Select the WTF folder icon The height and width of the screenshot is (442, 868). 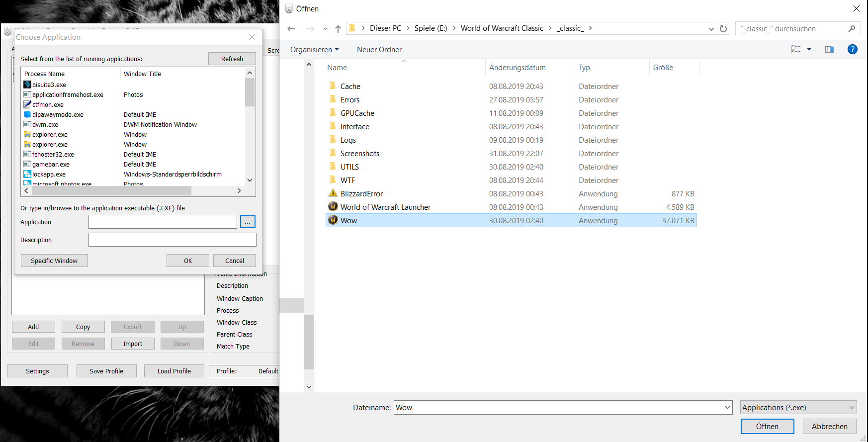pyautogui.click(x=333, y=180)
